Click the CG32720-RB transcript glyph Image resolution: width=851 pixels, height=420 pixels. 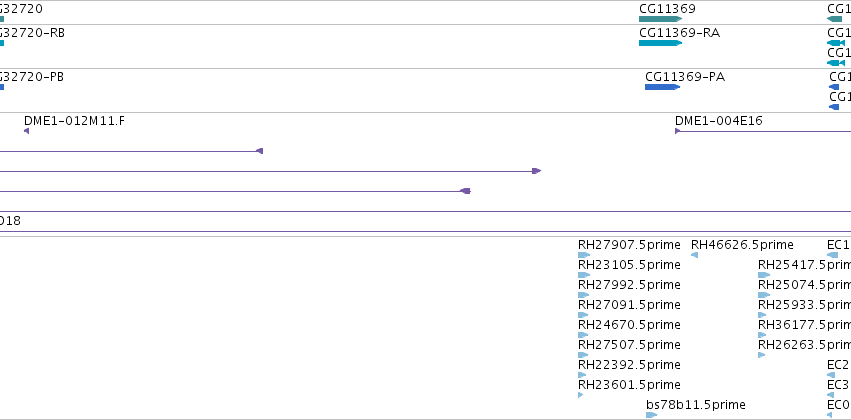2,43
